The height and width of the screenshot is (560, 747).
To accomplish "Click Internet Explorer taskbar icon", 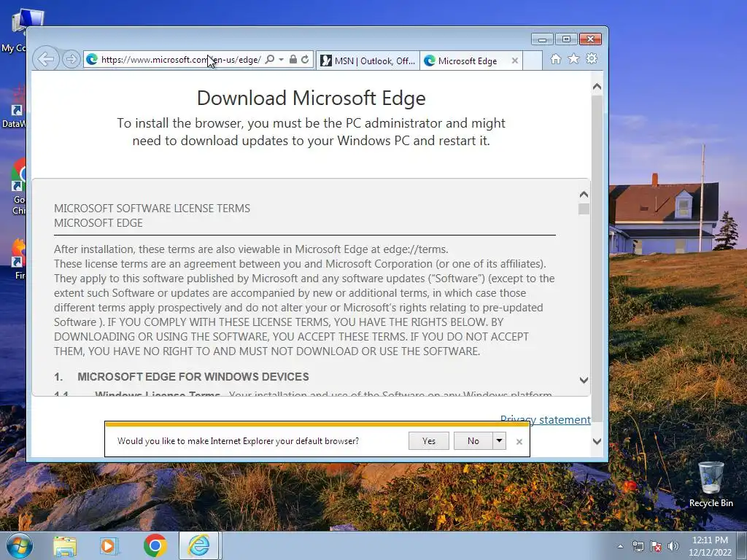I will click(199, 545).
